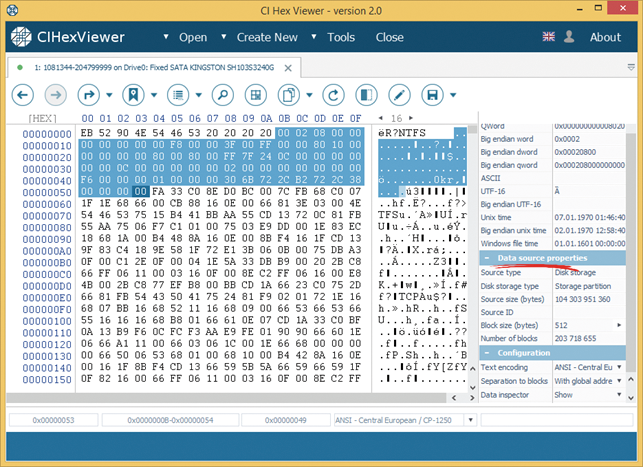This screenshot has height=467, width=643.
Task: Click the Disk storage type row
Action: pos(553,286)
